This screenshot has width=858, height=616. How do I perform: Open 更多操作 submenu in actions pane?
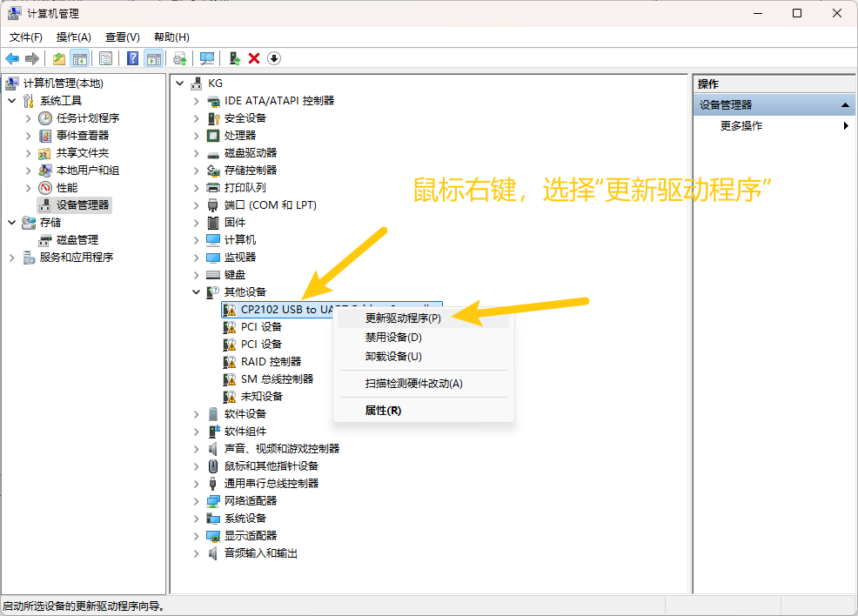774,126
